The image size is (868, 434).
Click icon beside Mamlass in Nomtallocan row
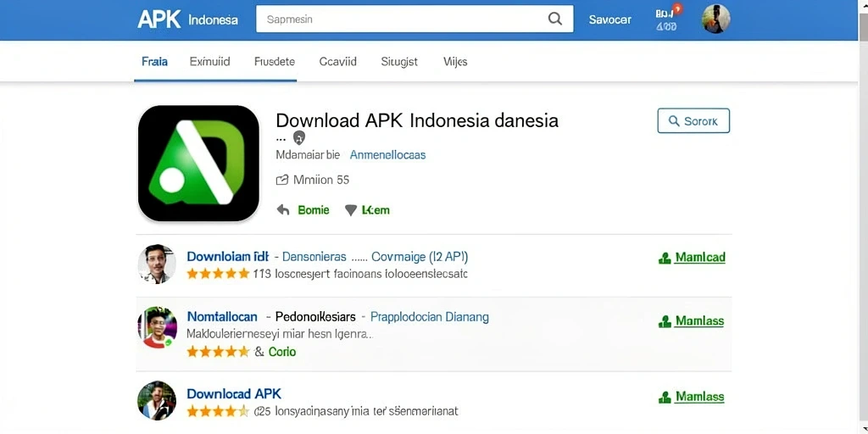[665, 321]
